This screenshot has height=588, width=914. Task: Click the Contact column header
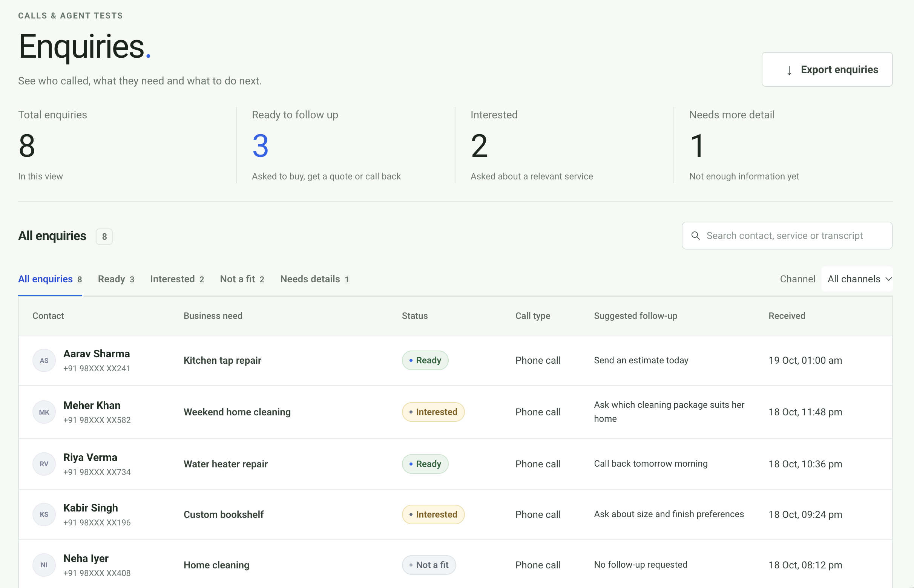click(x=48, y=316)
